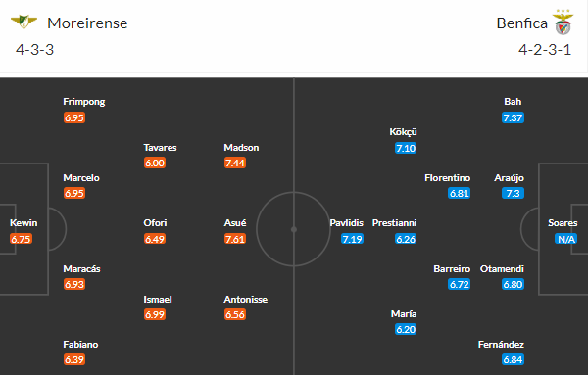588x375 pixels.
Task: Select Fabiano's 6.39 rating badge
Action: (x=74, y=359)
